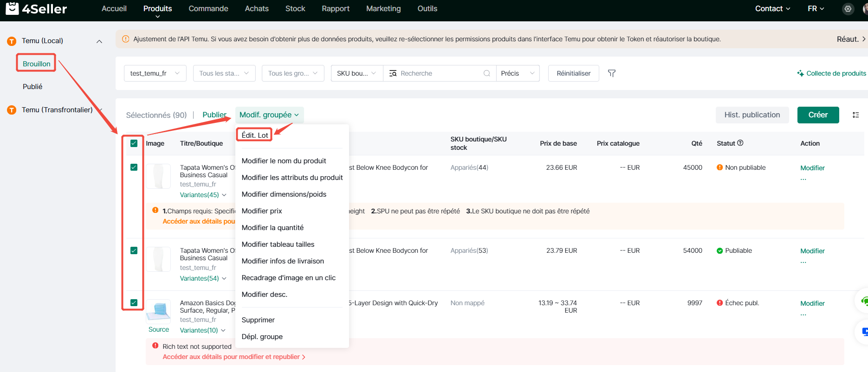Click the alert warning icon in banner
The height and width of the screenshot is (372, 868).
click(125, 39)
